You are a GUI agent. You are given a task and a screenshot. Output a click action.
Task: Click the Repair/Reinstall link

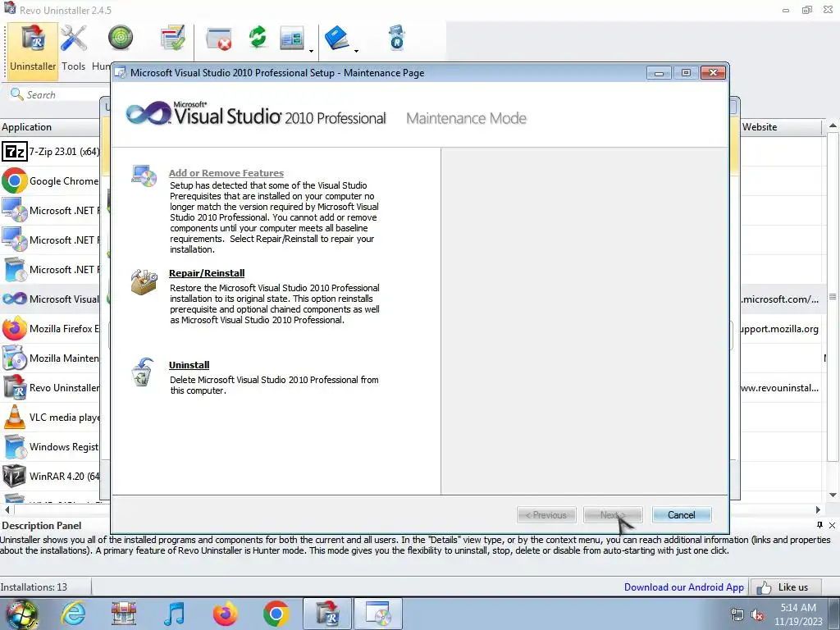click(207, 273)
